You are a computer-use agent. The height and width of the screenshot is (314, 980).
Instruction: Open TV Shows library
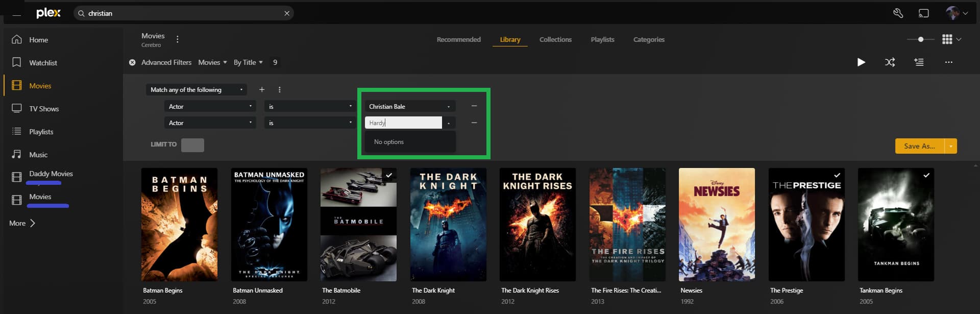point(44,109)
